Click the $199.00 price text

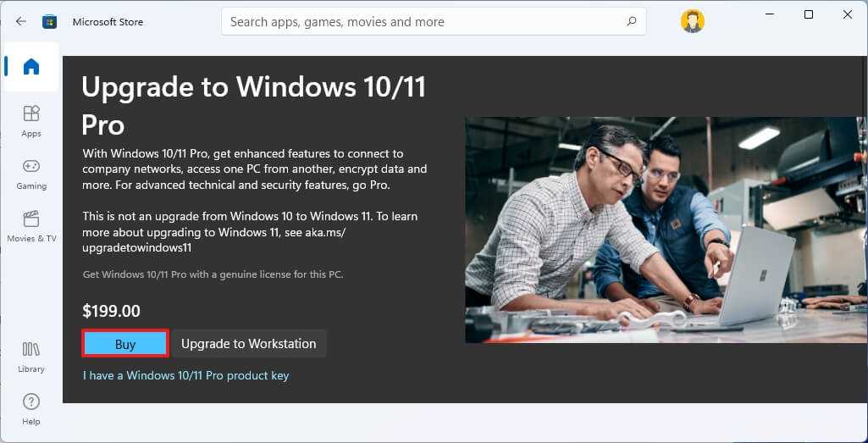coord(112,311)
